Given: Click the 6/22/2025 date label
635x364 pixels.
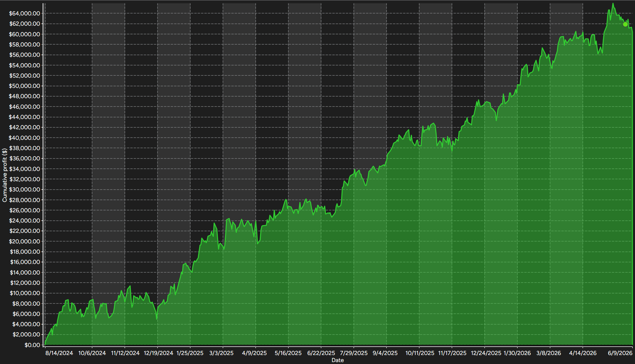Looking at the screenshot, I should pyautogui.click(x=321, y=353).
